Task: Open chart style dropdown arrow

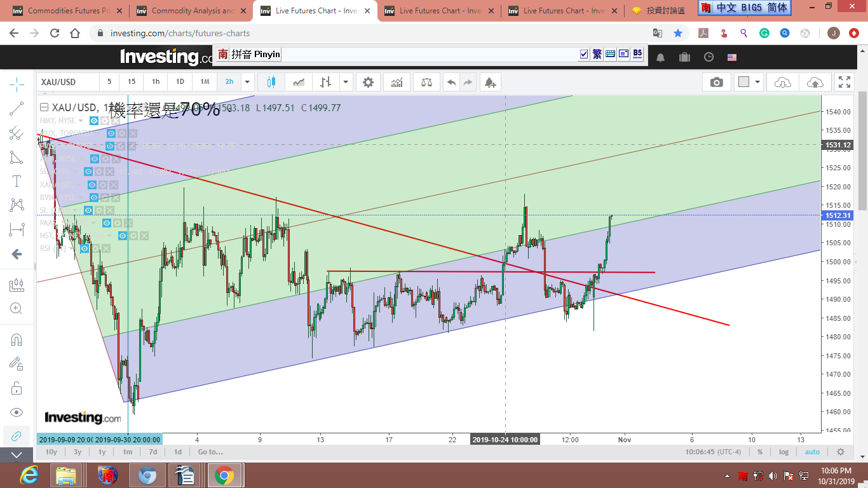Action: point(346,82)
